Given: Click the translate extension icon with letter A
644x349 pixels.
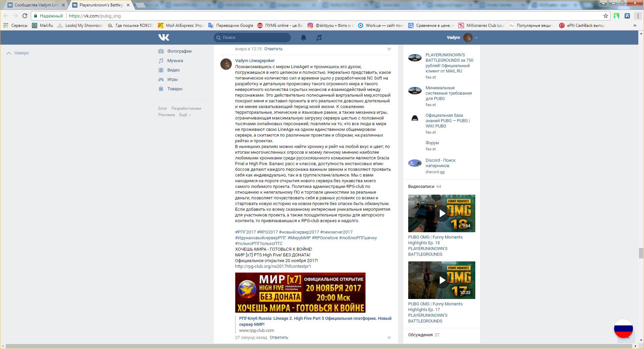Looking at the screenshot, I should (x=627, y=16).
